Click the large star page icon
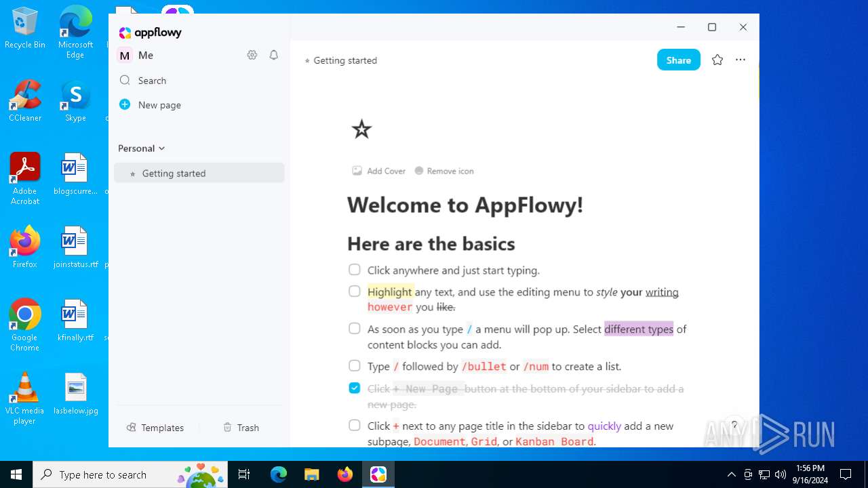 coord(362,129)
